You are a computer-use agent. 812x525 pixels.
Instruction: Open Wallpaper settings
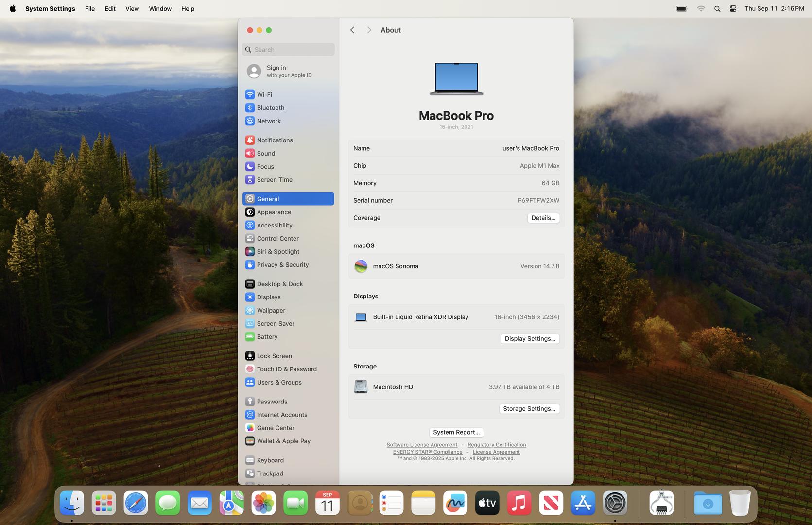click(288, 310)
